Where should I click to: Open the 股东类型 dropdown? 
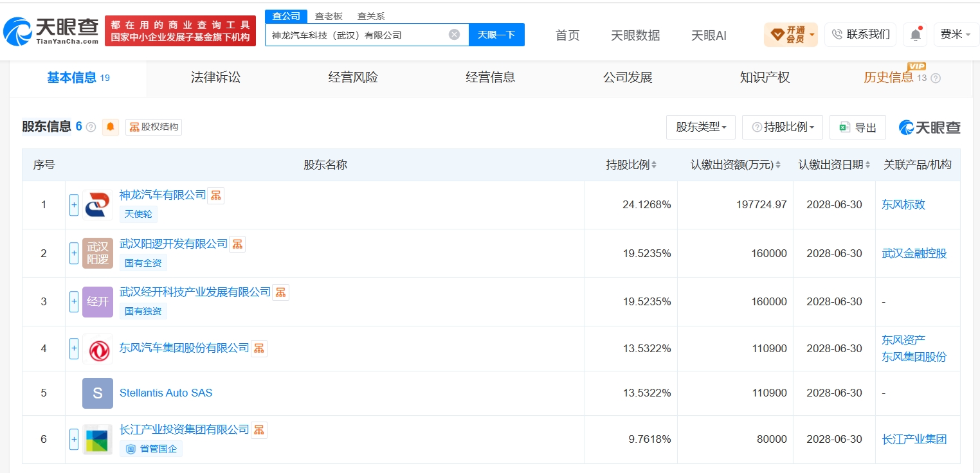[x=701, y=127]
